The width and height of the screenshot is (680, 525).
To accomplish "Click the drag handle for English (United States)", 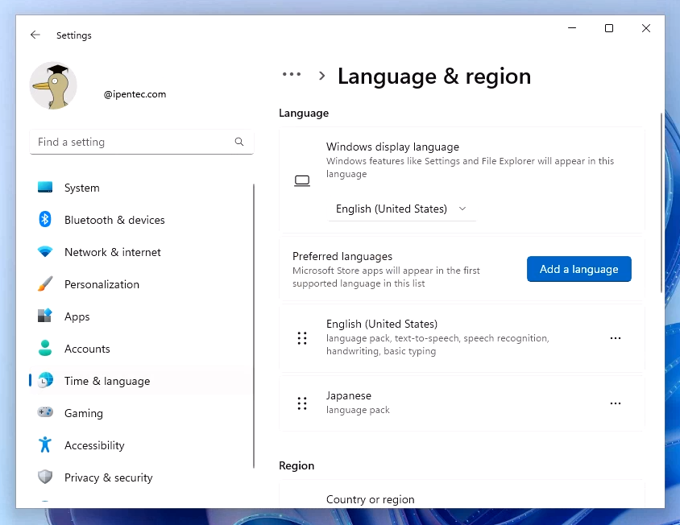I will (x=302, y=338).
